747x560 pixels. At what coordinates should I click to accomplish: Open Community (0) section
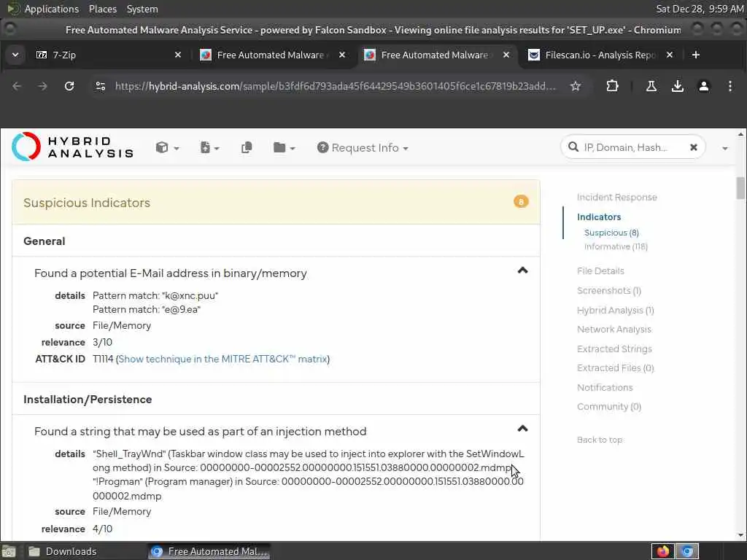click(609, 407)
